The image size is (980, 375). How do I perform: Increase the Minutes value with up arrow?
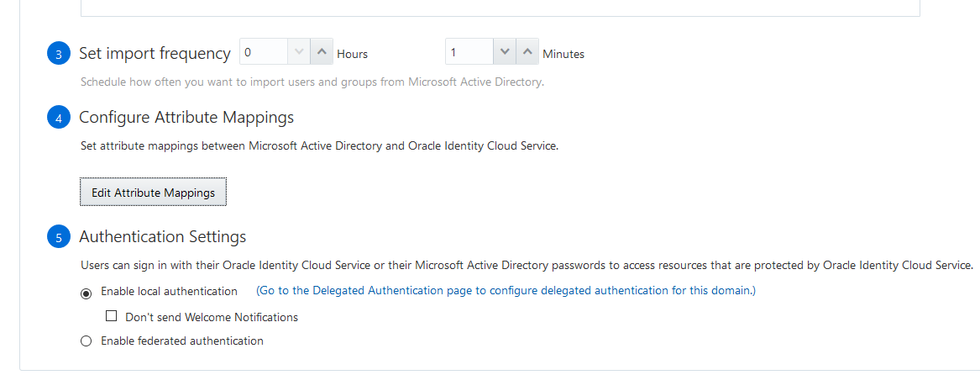coord(527,52)
